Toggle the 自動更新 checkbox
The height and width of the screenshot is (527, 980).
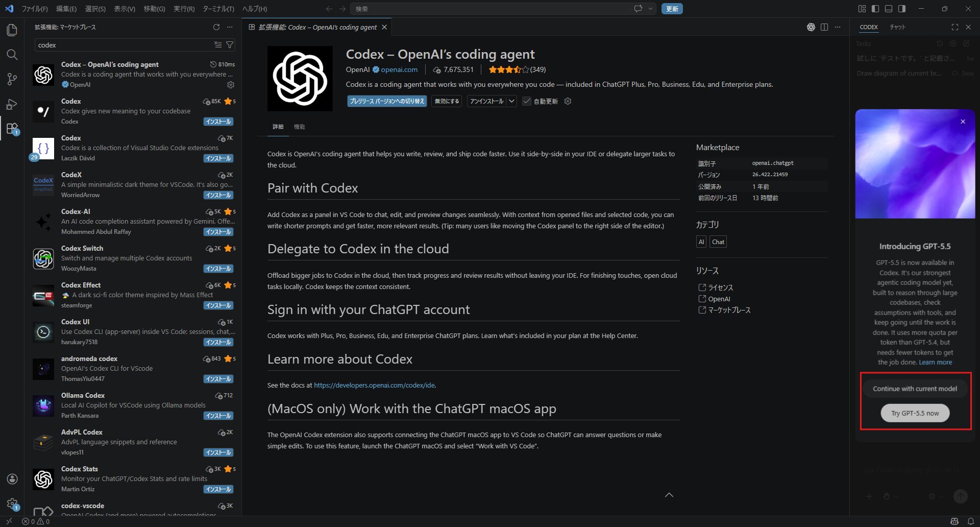point(527,101)
